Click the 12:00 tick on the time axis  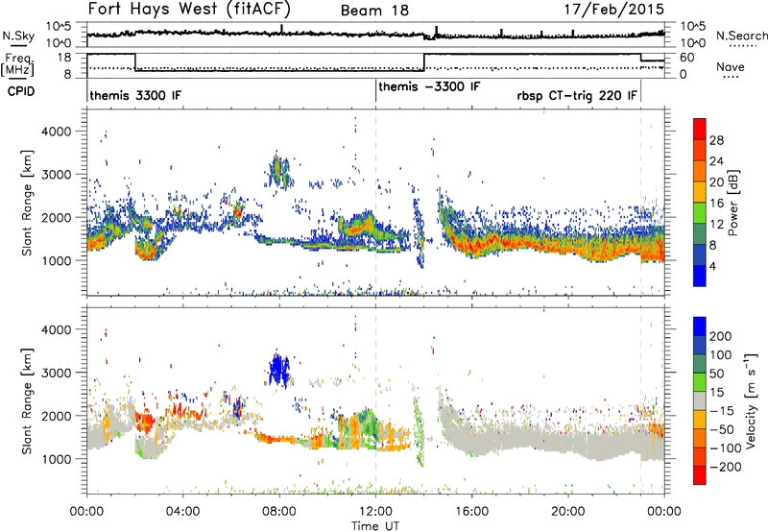(x=375, y=510)
